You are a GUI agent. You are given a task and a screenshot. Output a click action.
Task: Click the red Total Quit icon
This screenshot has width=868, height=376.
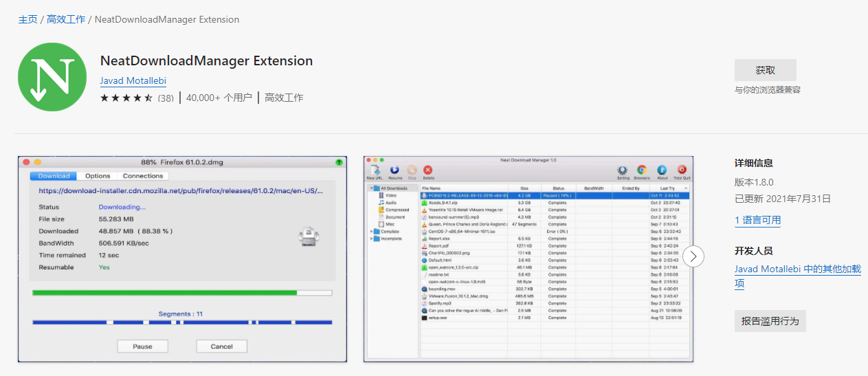tap(682, 170)
